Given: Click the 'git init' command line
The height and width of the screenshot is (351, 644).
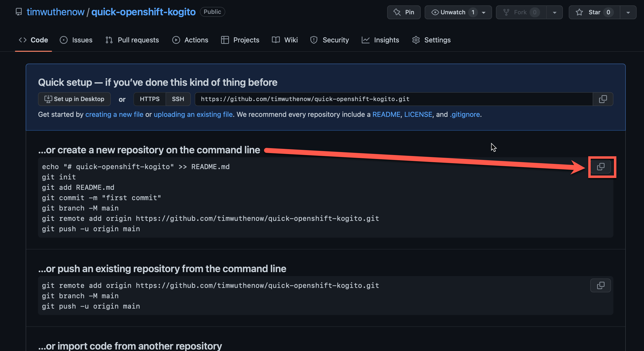Looking at the screenshot, I should tap(59, 177).
